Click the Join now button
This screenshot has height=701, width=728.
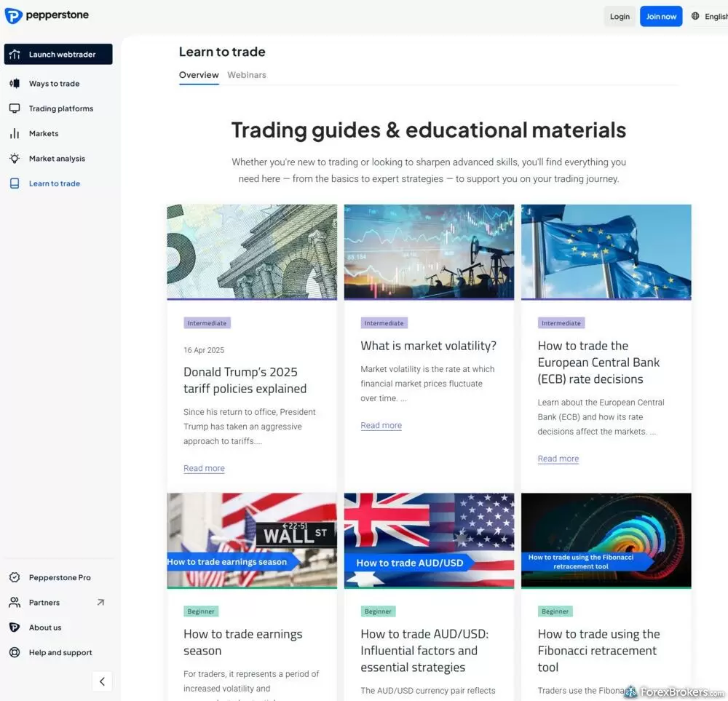pos(660,15)
